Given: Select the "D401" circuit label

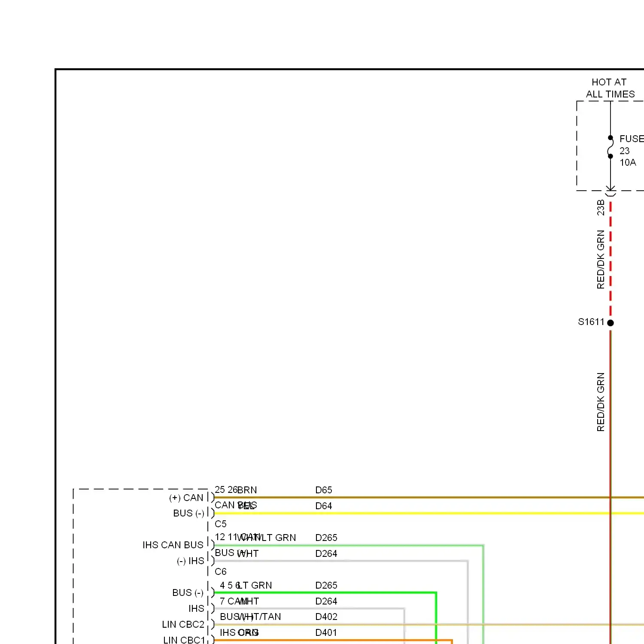Looking at the screenshot, I should point(326,632).
